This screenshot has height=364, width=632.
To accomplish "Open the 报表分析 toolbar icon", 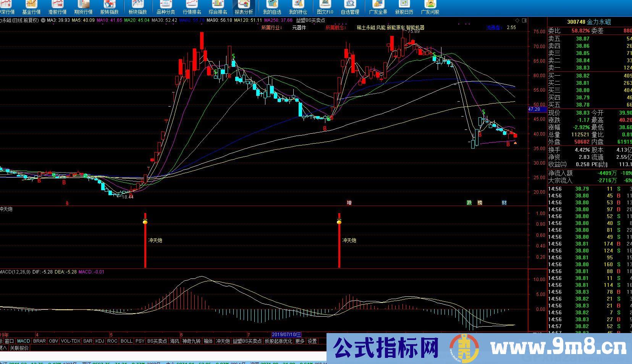I will (244, 7).
